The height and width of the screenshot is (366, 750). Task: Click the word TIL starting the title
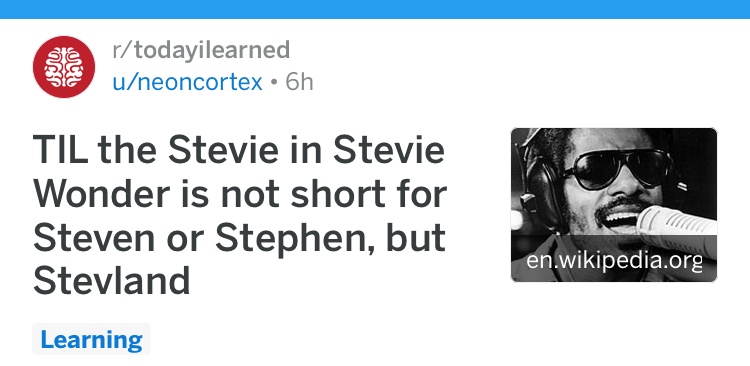tap(60, 150)
